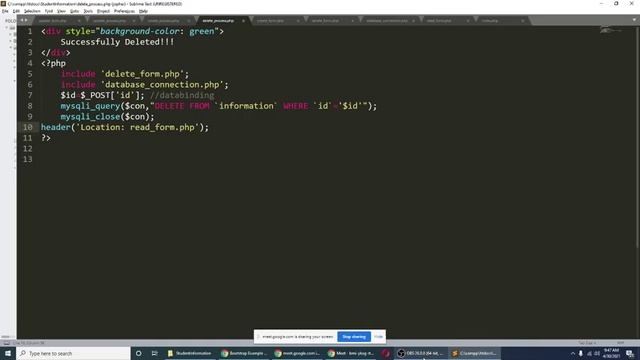The image size is (640, 360).
Task: Select Sublime Text taskbar item
Action: point(474,353)
